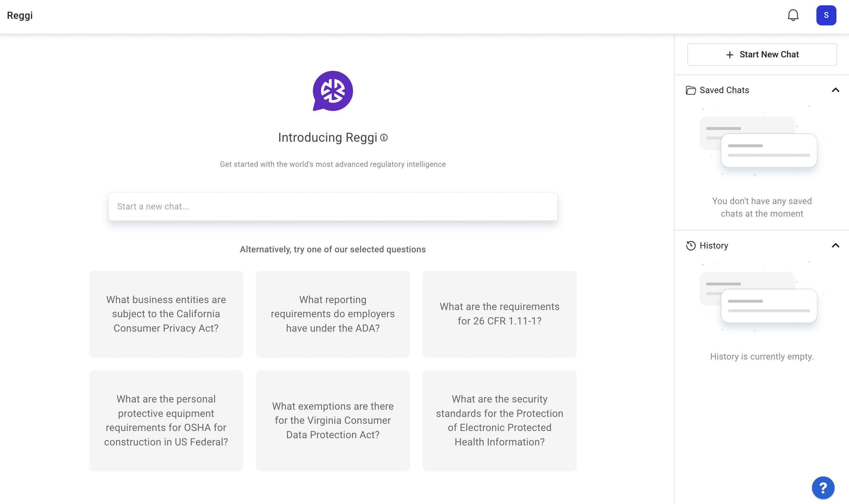This screenshot has width=849, height=504.
Task: Collapse the Saved Chats section
Action: click(836, 90)
